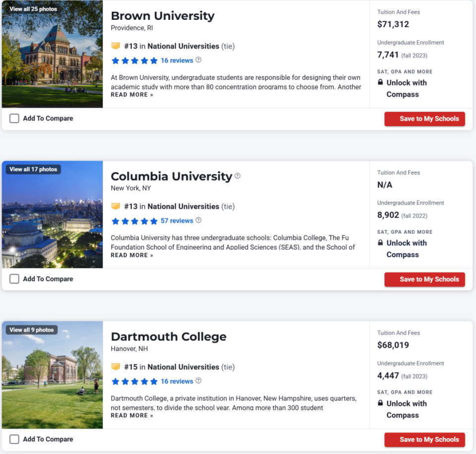Click the lock icon in Dartmouth's Unlock with Compass

pos(380,403)
